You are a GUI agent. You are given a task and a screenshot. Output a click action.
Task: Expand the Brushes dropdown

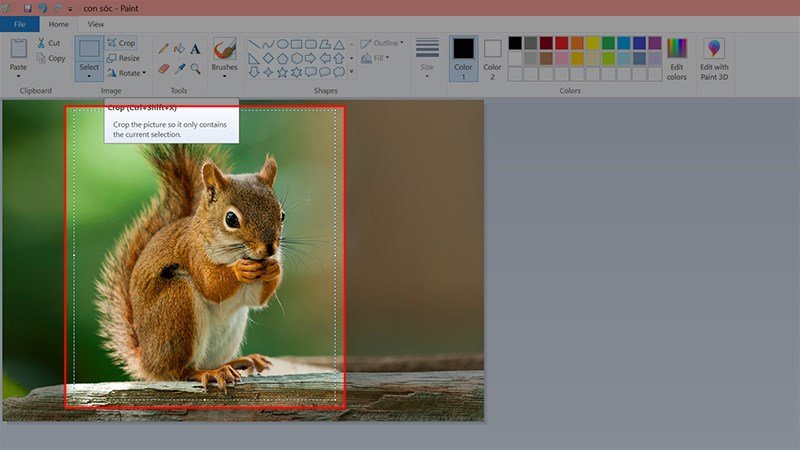(225, 76)
